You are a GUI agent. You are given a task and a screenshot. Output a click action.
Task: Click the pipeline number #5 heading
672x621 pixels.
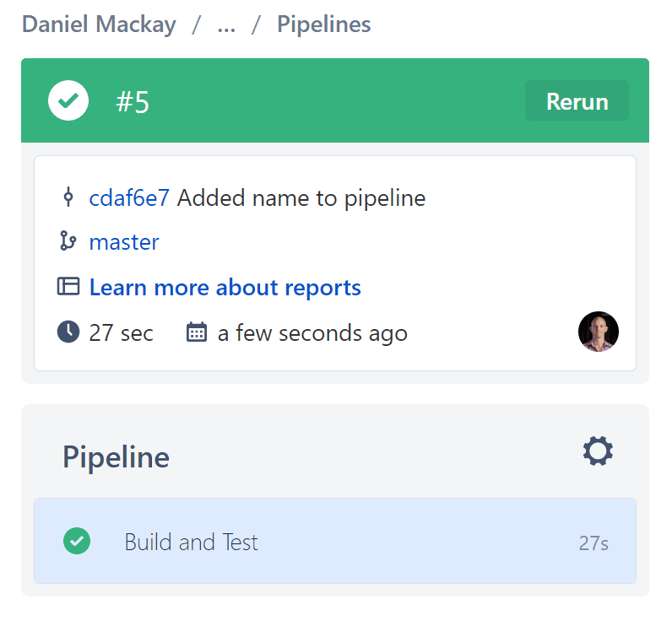133,102
